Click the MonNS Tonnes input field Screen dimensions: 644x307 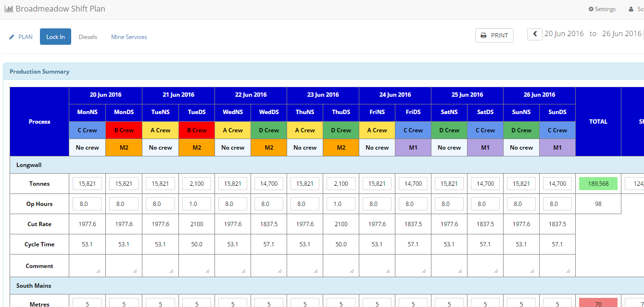pyautogui.click(x=88, y=183)
